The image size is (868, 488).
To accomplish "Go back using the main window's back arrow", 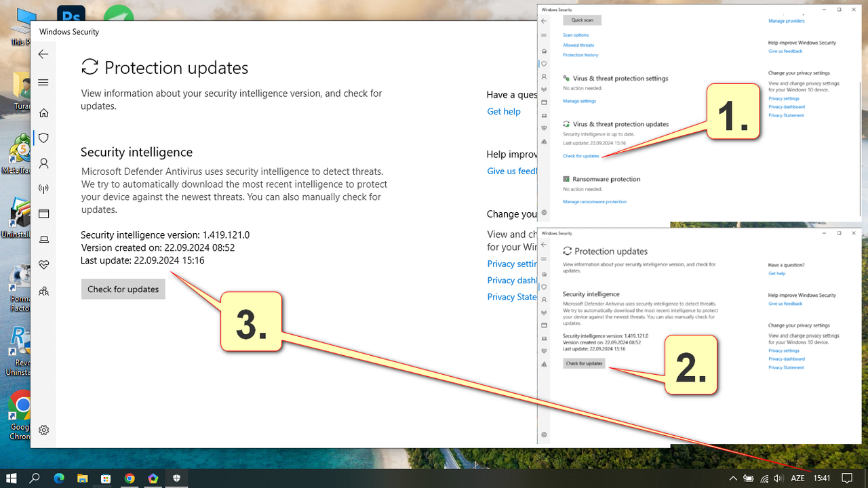I will [43, 54].
